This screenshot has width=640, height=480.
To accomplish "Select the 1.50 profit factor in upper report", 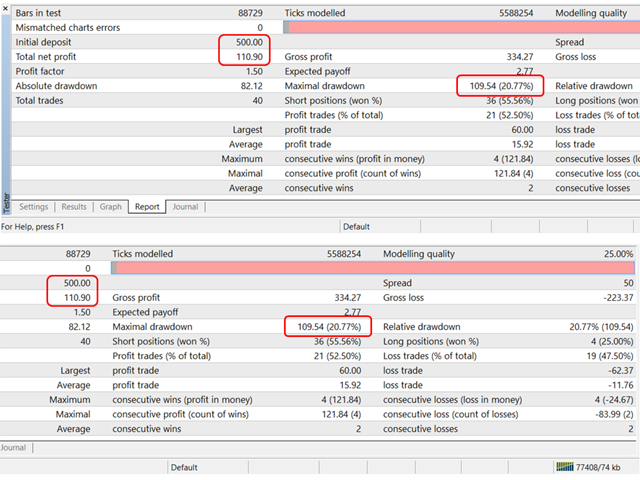I will click(x=254, y=71).
